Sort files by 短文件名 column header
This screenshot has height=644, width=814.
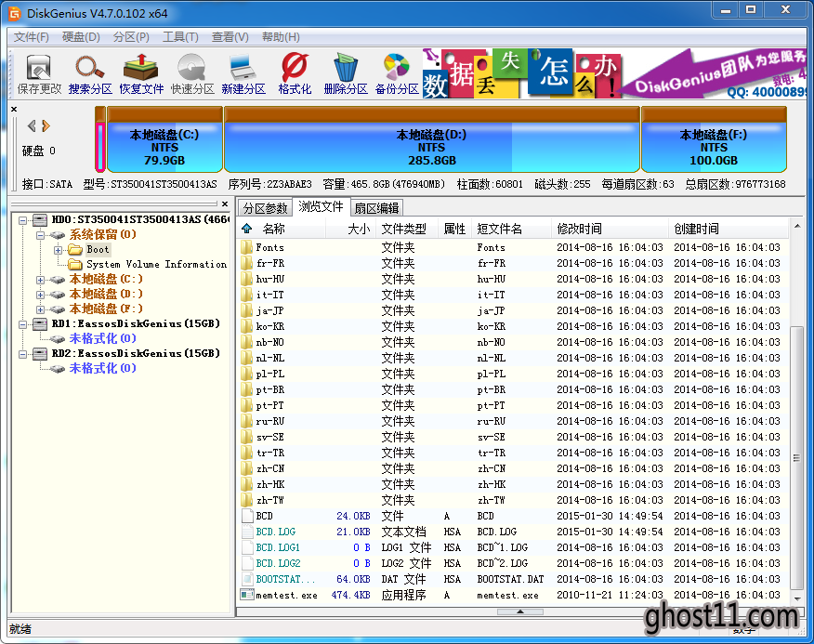(511, 229)
